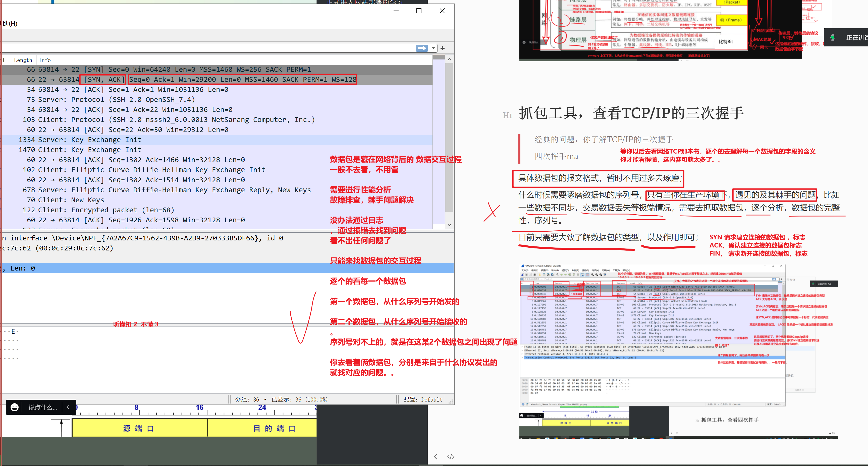Select the Client: Key Exchange Init packet
Image resolution: width=868 pixels, height=466 pixels.
coord(216,150)
